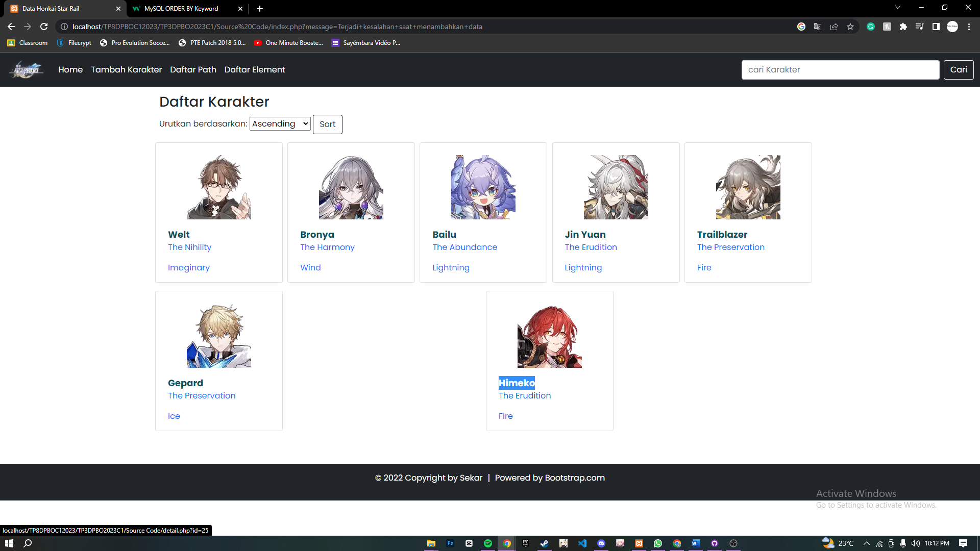Click the Sort button

327,124
